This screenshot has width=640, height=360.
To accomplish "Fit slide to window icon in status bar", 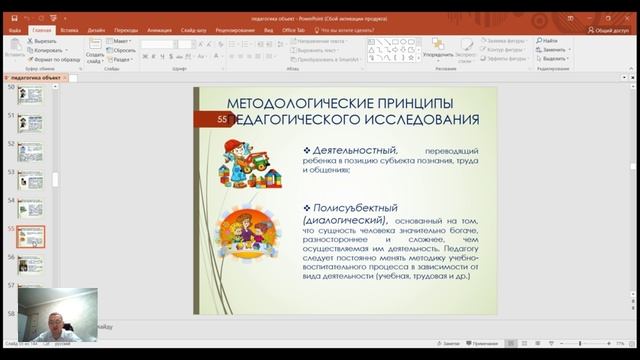I will pos(633,344).
